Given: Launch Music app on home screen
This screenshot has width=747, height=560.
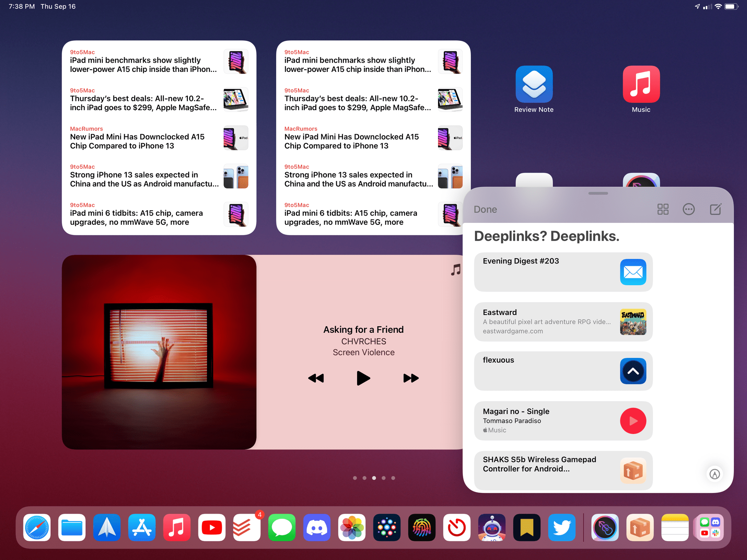Looking at the screenshot, I should [641, 84].
